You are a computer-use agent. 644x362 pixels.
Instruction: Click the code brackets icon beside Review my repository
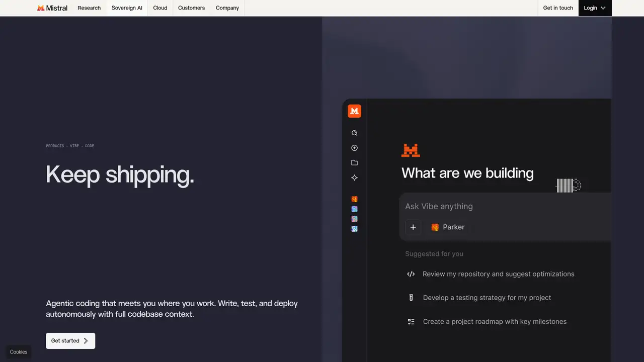coord(411,274)
